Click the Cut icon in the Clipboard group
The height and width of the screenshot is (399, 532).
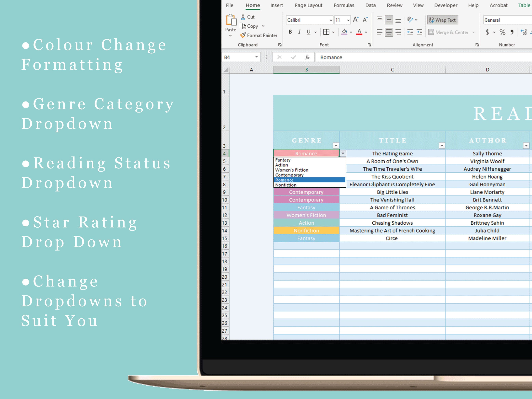(x=243, y=17)
